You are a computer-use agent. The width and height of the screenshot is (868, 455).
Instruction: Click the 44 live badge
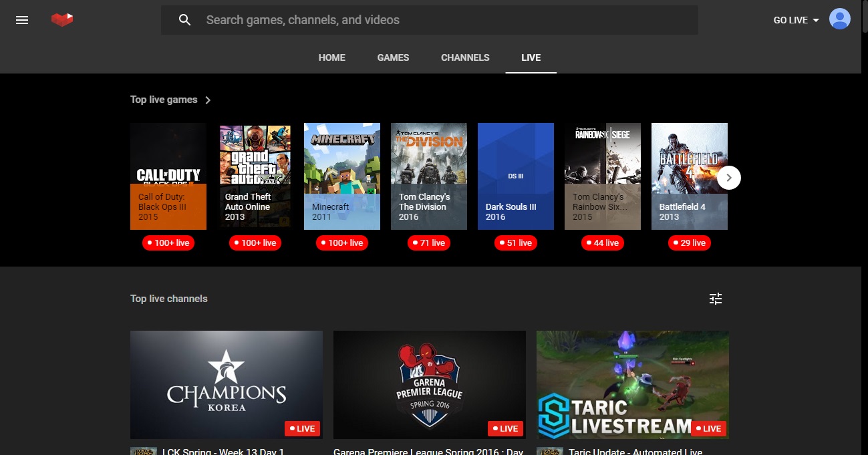click(603, 243)
